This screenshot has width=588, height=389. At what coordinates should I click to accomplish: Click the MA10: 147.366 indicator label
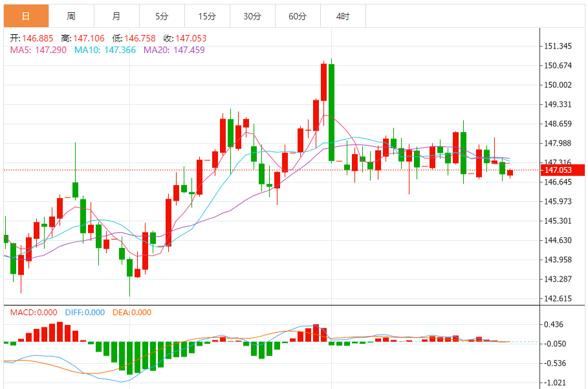105,50
